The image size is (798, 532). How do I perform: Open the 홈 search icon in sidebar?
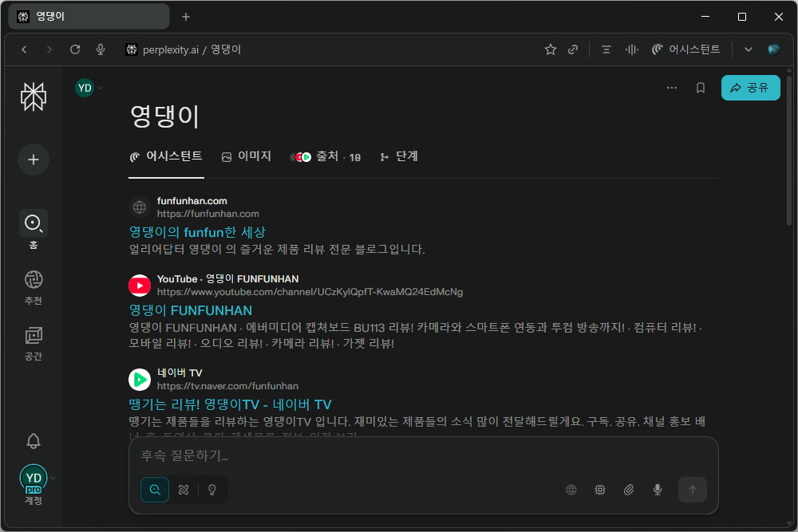coord(34,223)
